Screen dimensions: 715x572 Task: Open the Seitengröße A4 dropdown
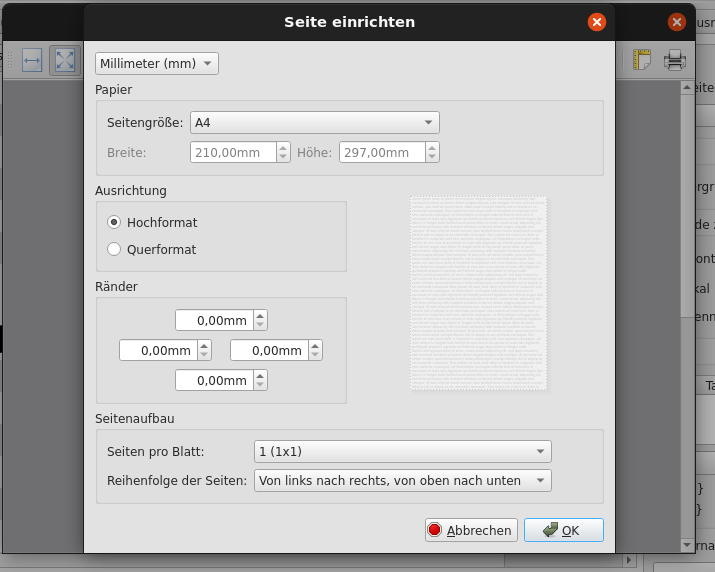tap(314, 122)
